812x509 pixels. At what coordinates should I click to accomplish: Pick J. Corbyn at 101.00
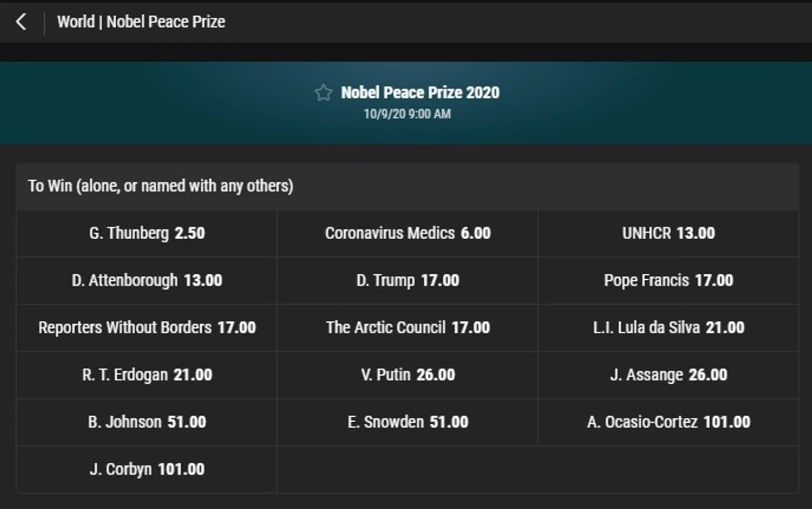[x=147, y=470]
